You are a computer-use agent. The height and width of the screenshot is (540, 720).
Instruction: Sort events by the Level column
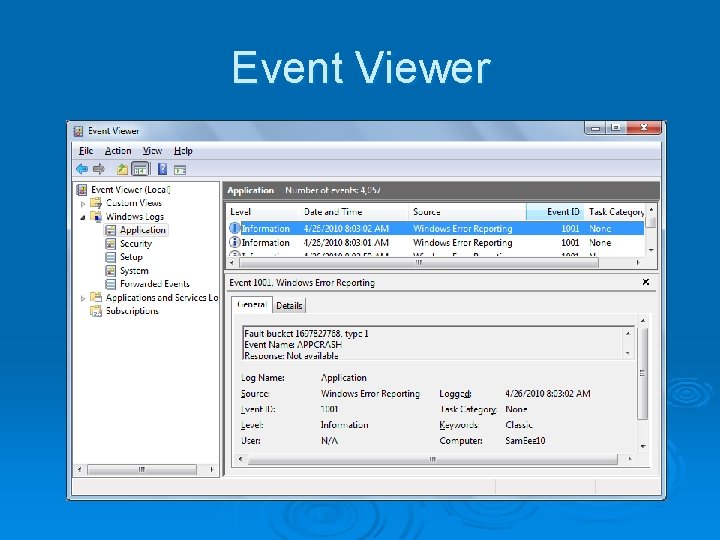(263, 212)
